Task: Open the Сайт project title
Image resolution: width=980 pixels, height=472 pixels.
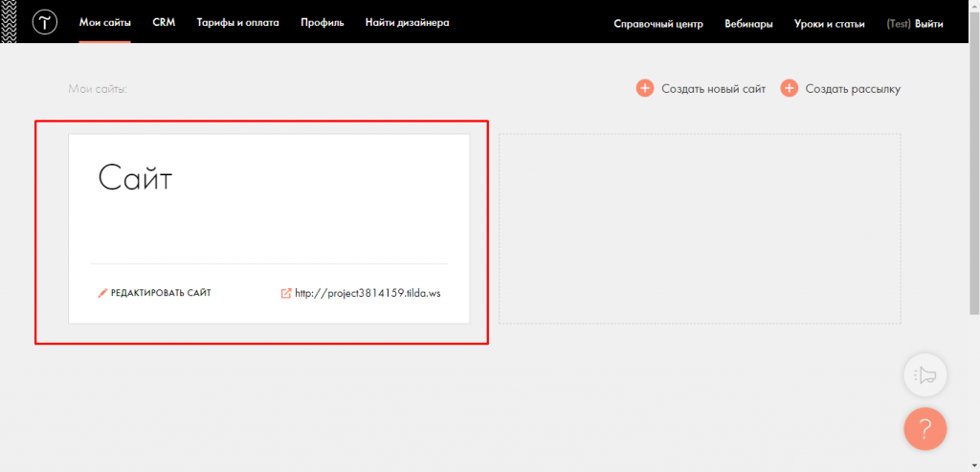Action: coord(135,178)
